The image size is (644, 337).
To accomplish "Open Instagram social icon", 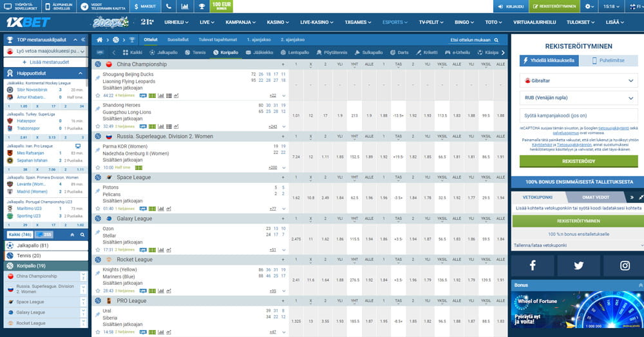I will [624, 265].
